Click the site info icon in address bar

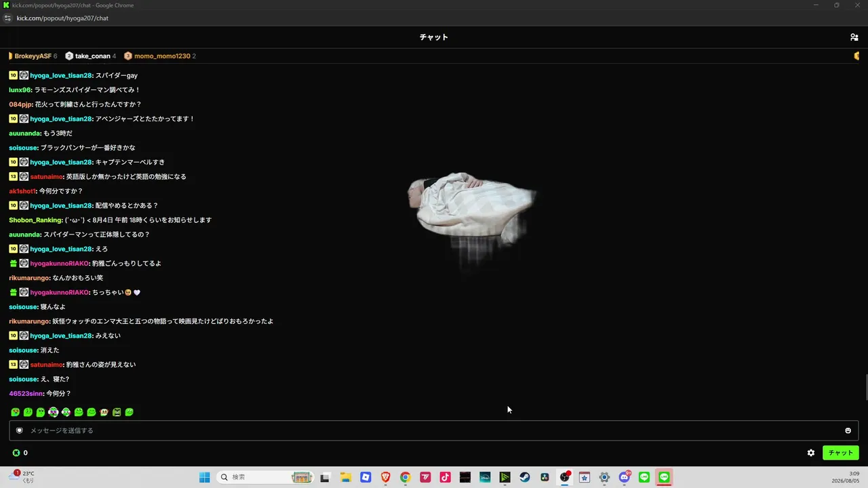[7, 18]
